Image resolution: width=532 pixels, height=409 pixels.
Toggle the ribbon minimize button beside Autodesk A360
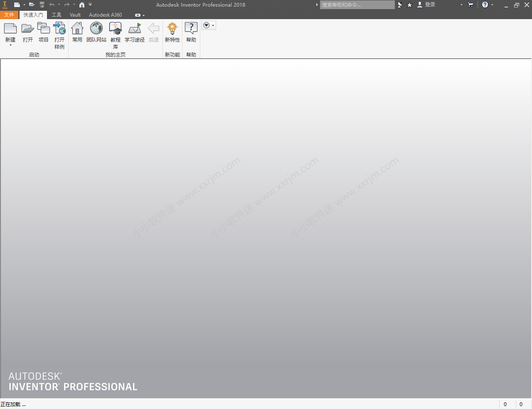[x=138, y=15]
